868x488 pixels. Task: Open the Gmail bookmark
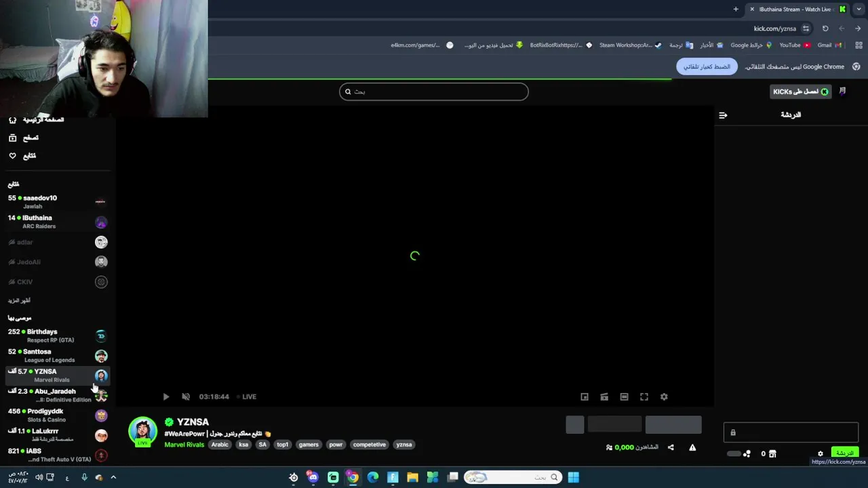(829, 45)
